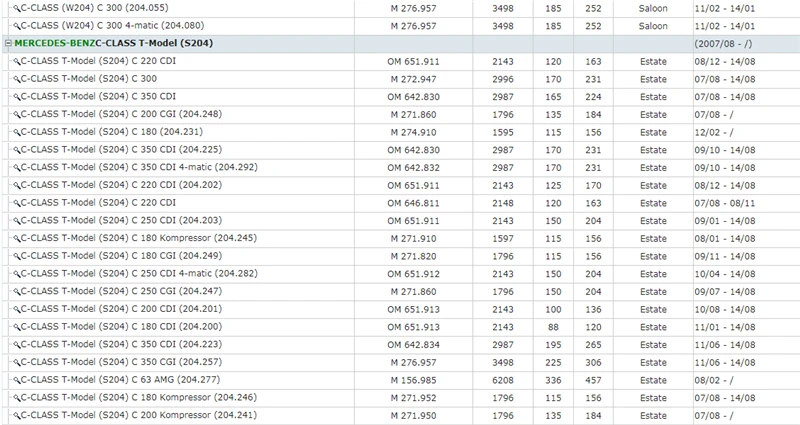Image resolution: width=800 pixels, height=425 pixels.
Task: Click displacement value 1597
Action: click(503, 238)
